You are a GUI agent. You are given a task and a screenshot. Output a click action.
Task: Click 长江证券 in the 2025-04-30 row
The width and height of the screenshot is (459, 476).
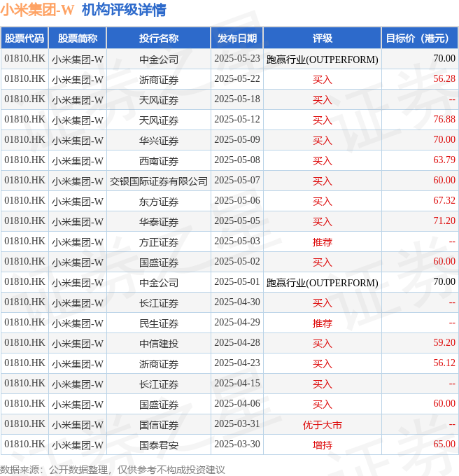159,303
